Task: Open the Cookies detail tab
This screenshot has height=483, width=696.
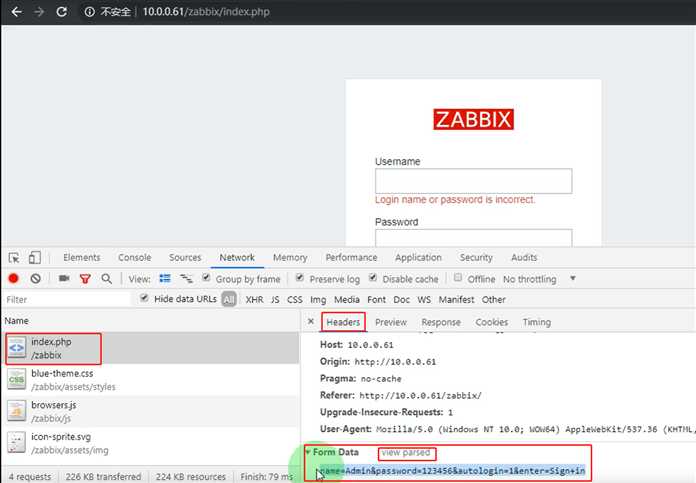Action: click(x=491, y=322)
